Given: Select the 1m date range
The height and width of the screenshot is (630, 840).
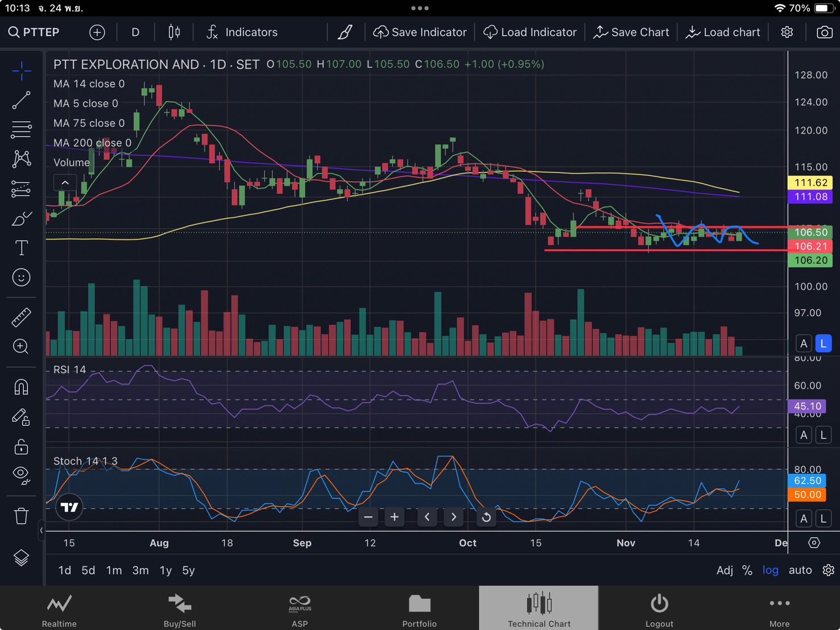Looking at the screenshot, I should (114, 570).
